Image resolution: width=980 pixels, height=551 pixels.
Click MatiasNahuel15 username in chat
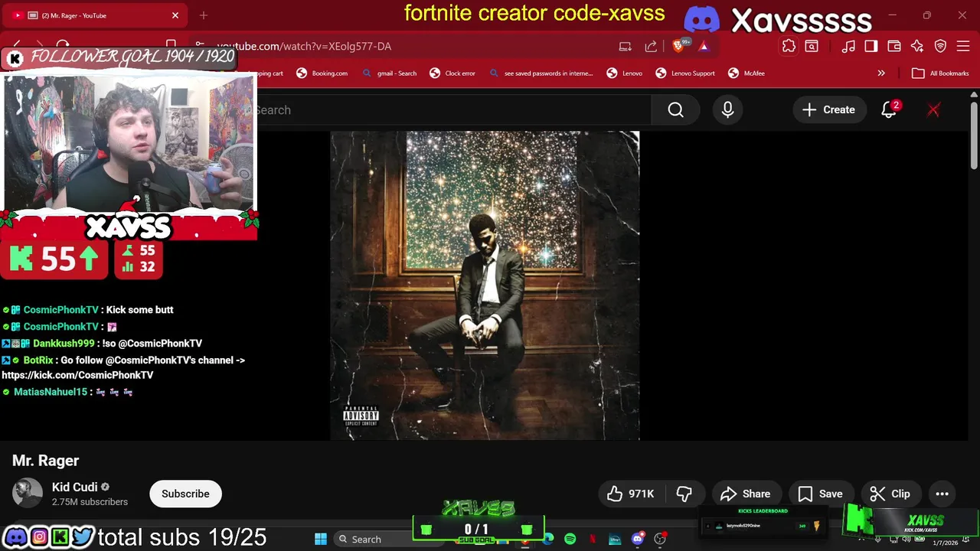point(51,392)
